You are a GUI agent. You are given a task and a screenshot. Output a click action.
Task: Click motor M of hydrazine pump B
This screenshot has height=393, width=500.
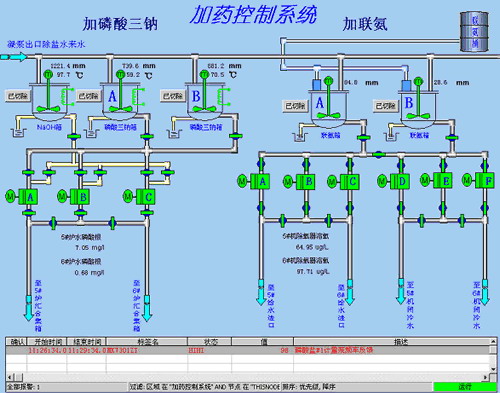[x=288, y=182]
